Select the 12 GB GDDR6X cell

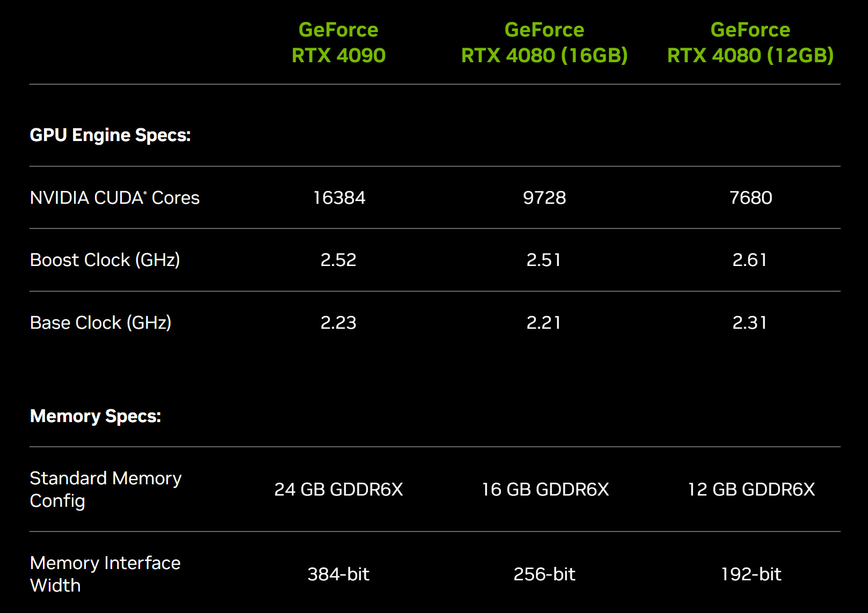[751, 490]
